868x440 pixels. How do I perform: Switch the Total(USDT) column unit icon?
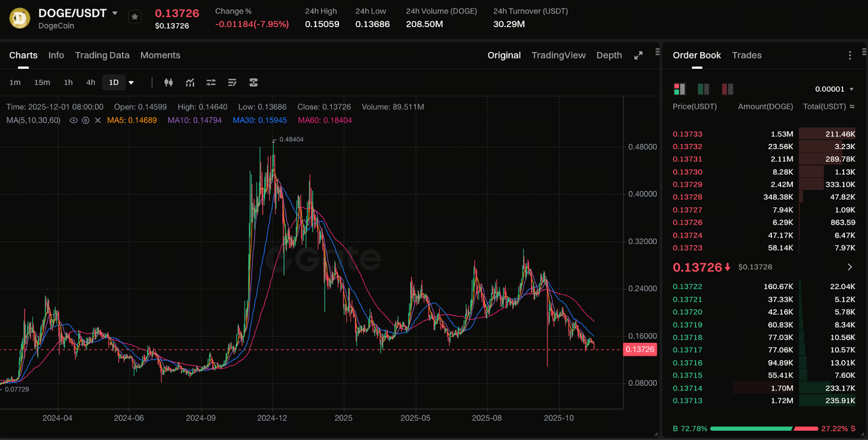tap(852, 106)
